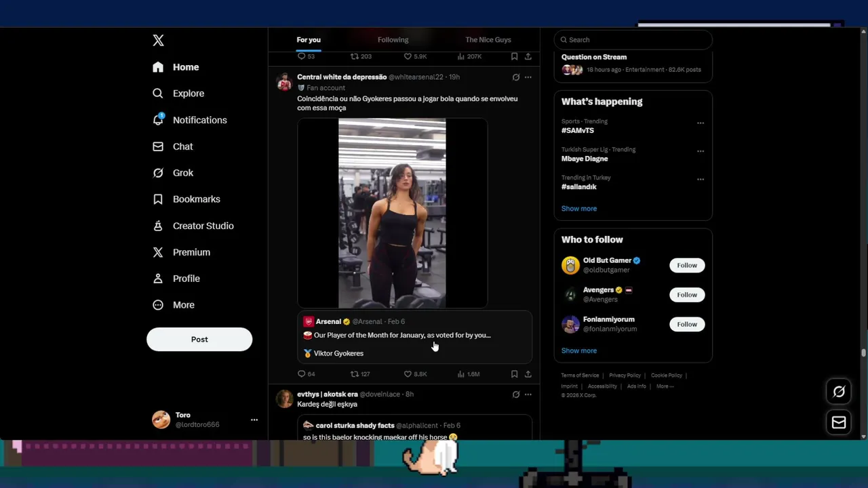Open the floating Messages envelope button

tap(839, 422)
